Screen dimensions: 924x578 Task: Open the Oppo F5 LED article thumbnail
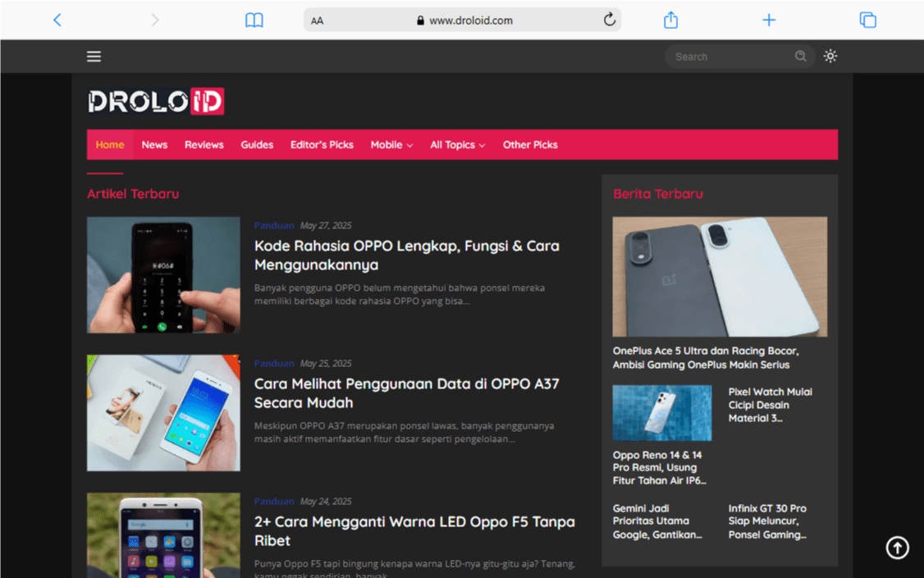click(x=164, y=535)
